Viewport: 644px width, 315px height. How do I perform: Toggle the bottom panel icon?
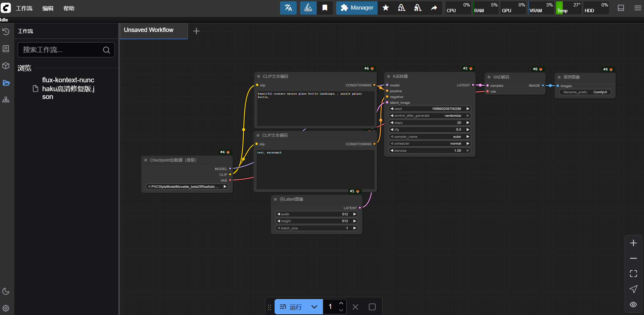coord(621,8)
